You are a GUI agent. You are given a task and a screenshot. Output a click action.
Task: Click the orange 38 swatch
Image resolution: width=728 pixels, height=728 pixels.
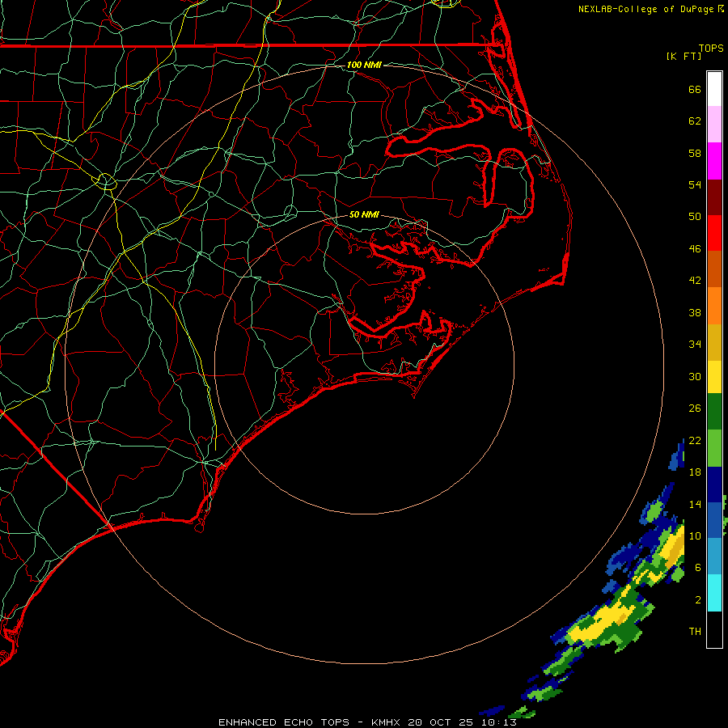(x=714, y=305)
